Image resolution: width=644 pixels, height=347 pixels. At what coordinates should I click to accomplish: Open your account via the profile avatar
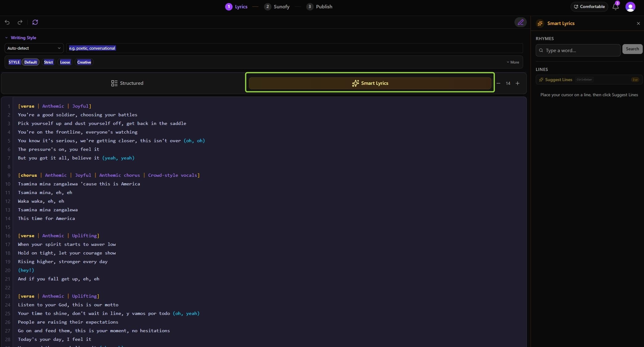pos(630,6)
